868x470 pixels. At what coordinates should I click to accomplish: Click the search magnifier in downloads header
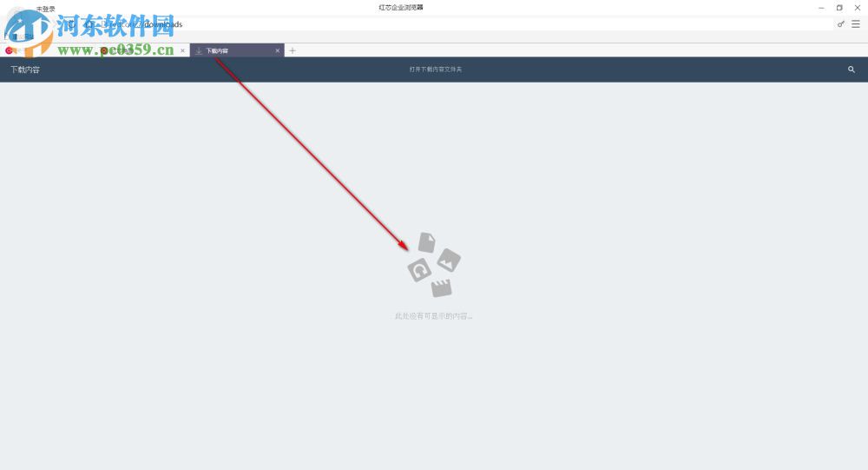(851, 70)
